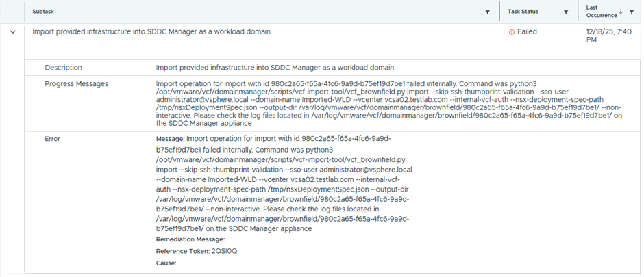Click the Description value text
The height and width of the screenshot is (277, 644).
click(x=275, y=68)
